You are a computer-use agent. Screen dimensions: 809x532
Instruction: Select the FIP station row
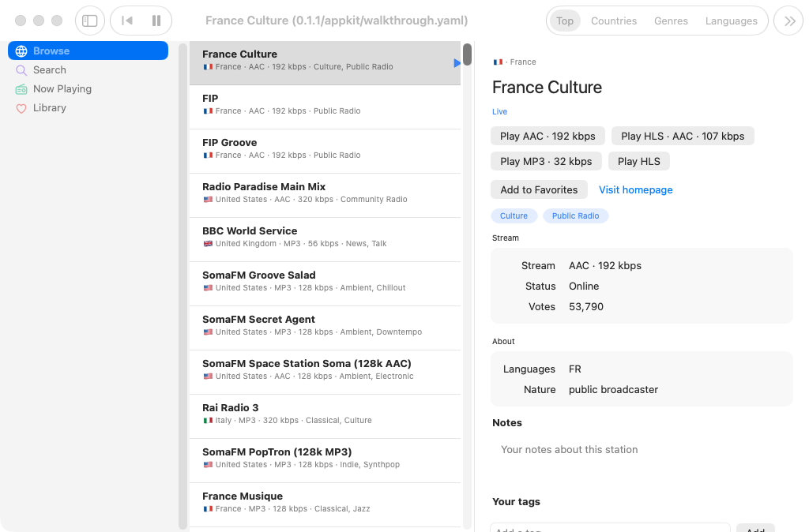coord(325,107)
